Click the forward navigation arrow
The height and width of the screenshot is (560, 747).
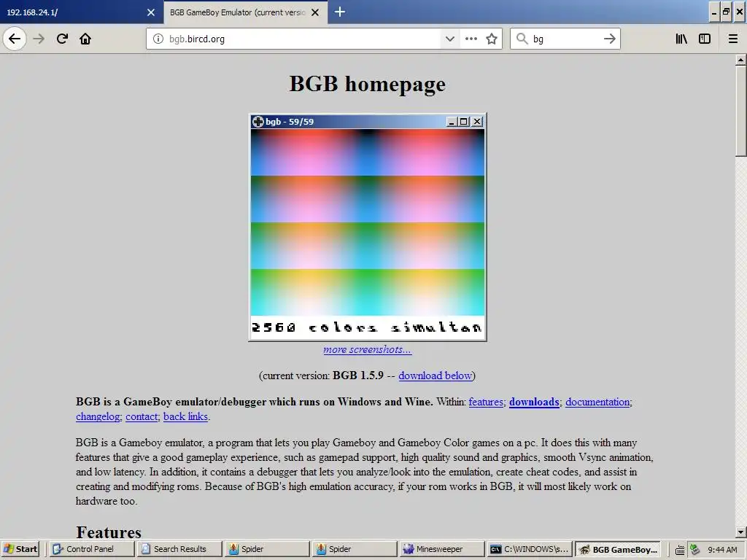tap(39, 39)
